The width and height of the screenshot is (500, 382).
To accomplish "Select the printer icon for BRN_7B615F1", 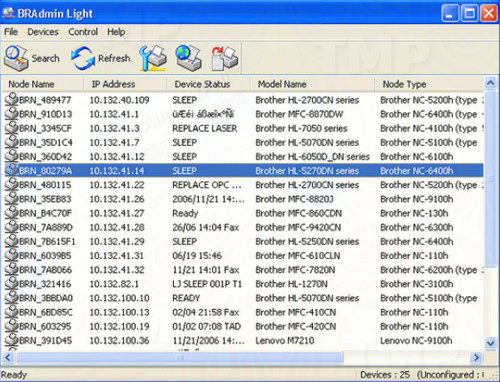I will (x=11, y=241).
